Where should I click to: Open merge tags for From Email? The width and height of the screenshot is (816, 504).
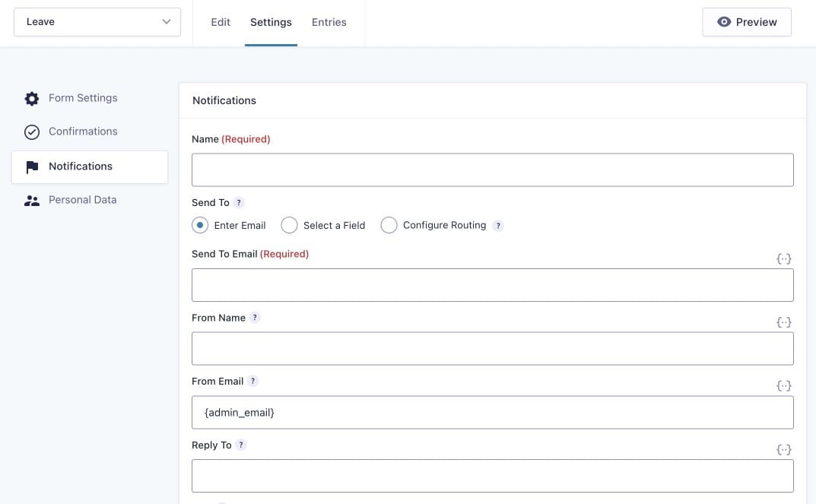[x=784, y=385]
